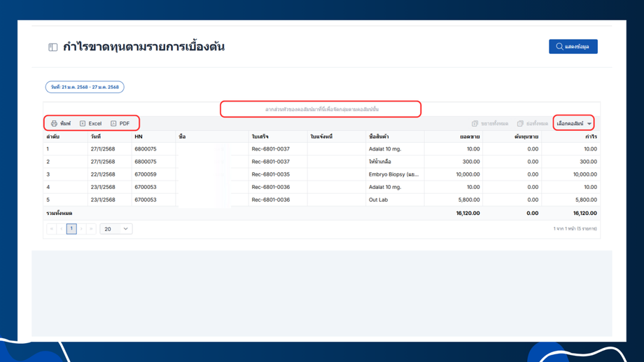
Task: Sort by the กำไร column header
Action: [571, 137]
